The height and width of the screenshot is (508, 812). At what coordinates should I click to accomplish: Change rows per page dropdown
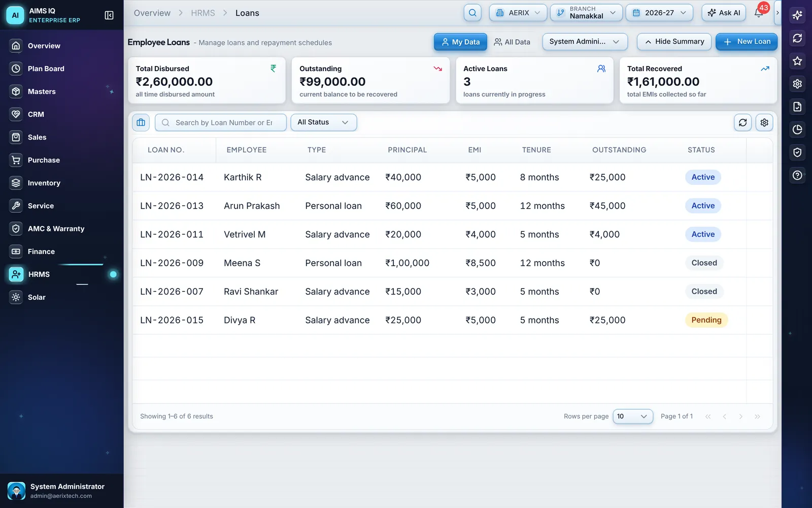(633, 417)
